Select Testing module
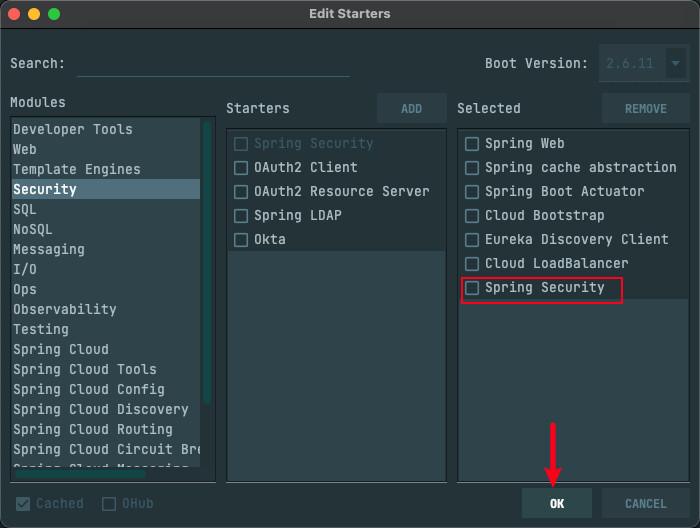This screenshot has width=700, height=528. (106, 329)
